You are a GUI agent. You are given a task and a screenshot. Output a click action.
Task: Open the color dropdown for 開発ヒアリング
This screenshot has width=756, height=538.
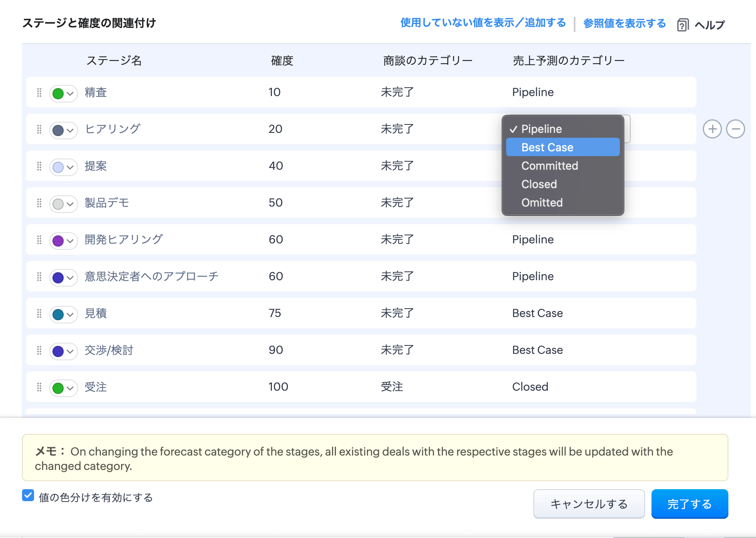[x=63, y=241]
